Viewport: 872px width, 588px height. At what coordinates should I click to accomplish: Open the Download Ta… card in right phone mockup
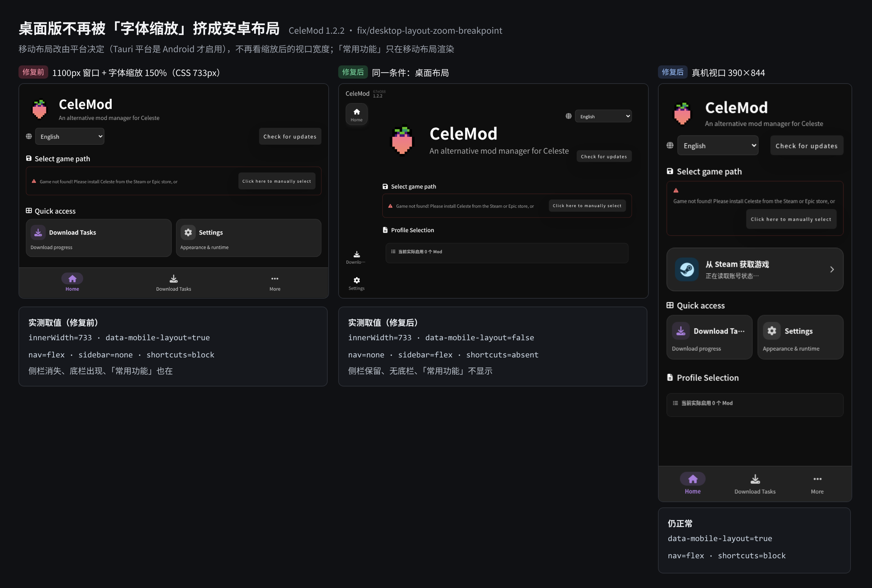tap(709, 337)
